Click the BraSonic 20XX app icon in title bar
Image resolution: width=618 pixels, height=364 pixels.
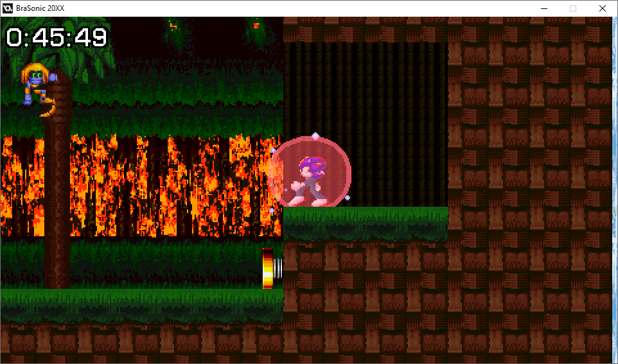pyautogui.click(x=8, y=8)
